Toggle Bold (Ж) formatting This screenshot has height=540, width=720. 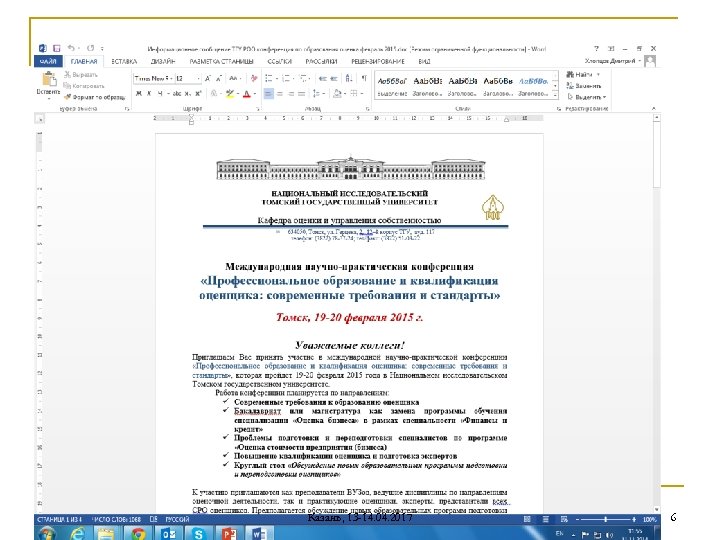[x=139, y=94]
